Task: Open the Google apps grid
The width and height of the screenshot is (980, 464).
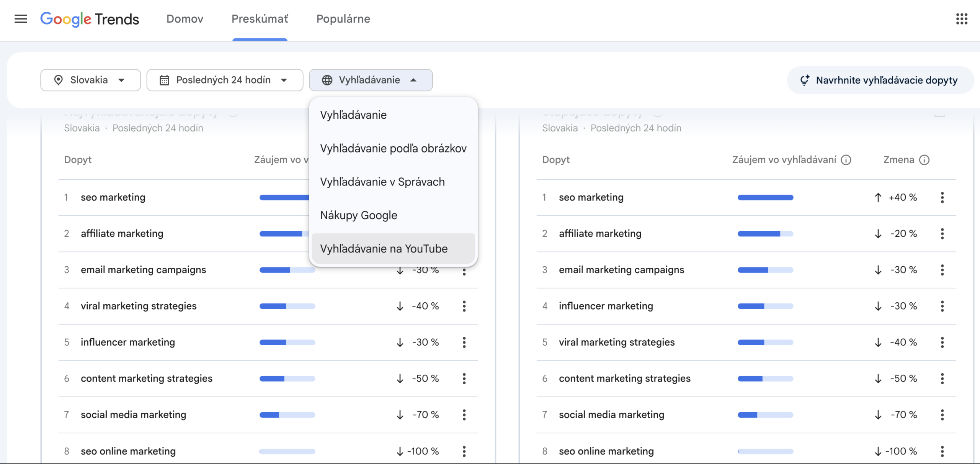Action: [962, 19]
